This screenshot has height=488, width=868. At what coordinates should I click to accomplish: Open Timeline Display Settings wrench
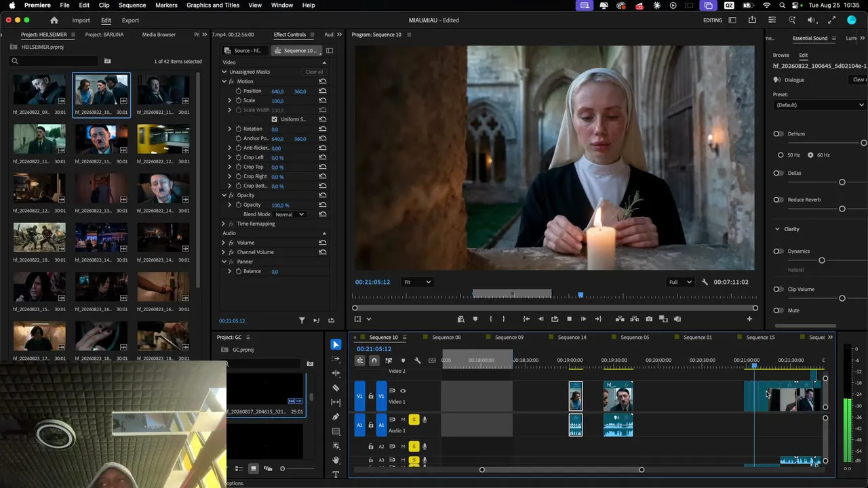(418, 361)
